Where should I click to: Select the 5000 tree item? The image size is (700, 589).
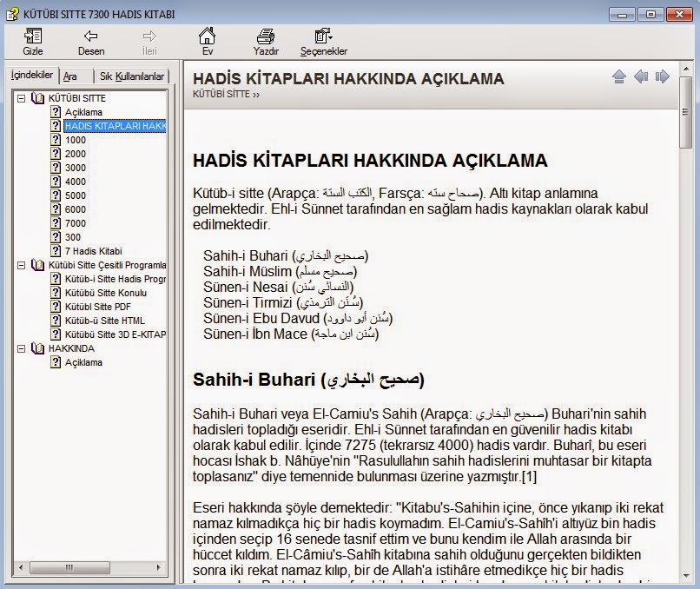click(75, 195)
